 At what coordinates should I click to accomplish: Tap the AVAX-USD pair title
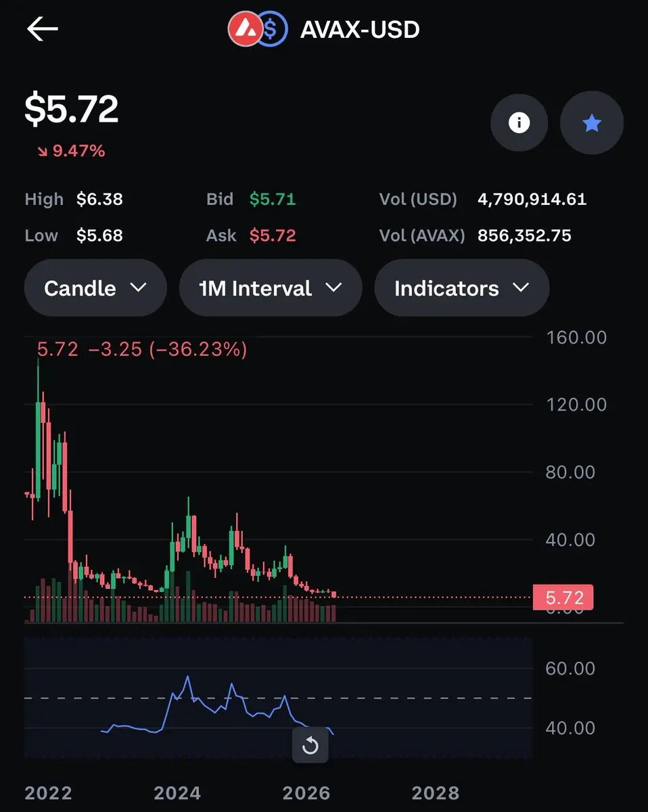(360, 30)
